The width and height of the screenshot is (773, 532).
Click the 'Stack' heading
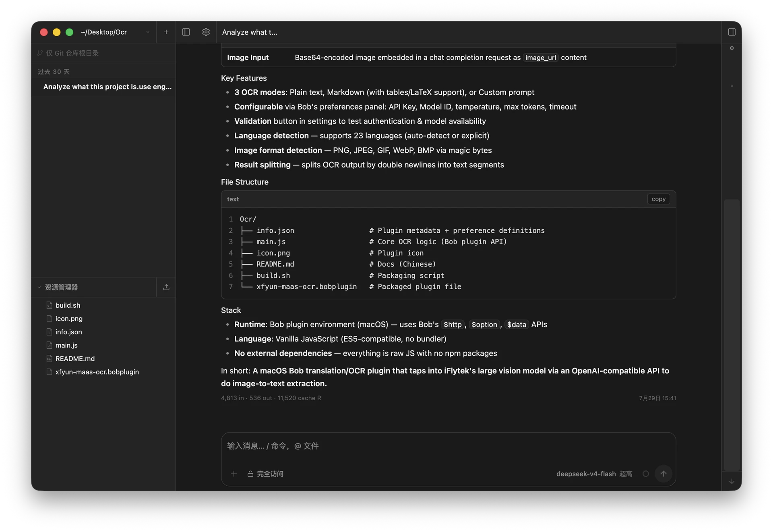(231, 310)
